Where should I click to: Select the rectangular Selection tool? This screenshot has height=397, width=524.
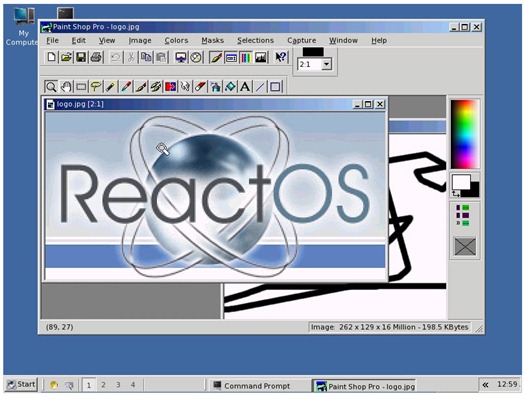[81, 87]
